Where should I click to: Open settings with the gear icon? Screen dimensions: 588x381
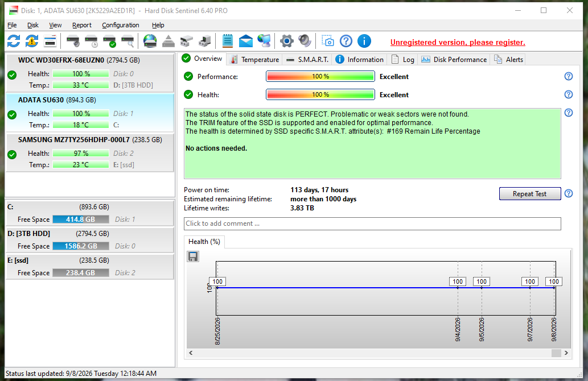coord(287,41)
